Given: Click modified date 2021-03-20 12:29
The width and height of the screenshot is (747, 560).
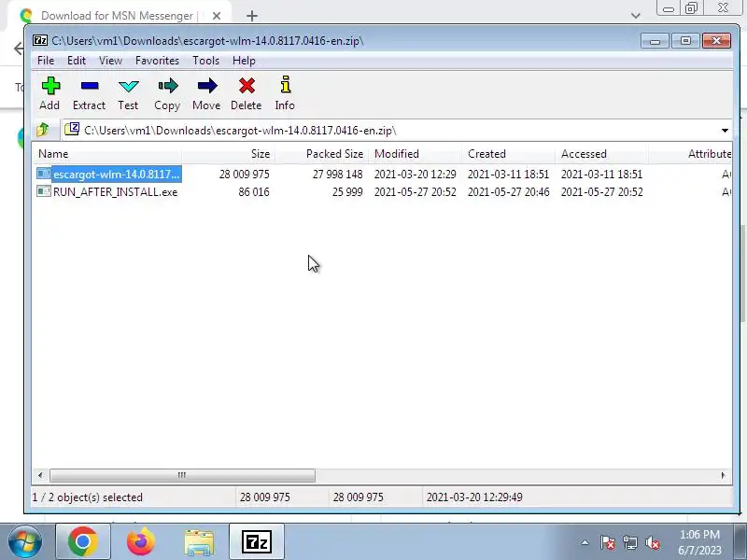Looking at the screenshot, I should pos(415,175).
